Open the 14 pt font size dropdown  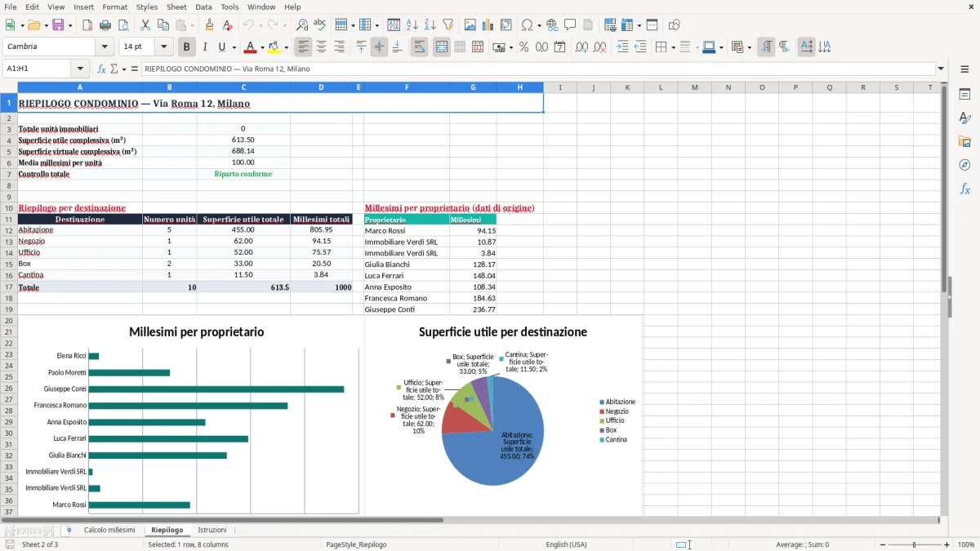coord(163,47)
